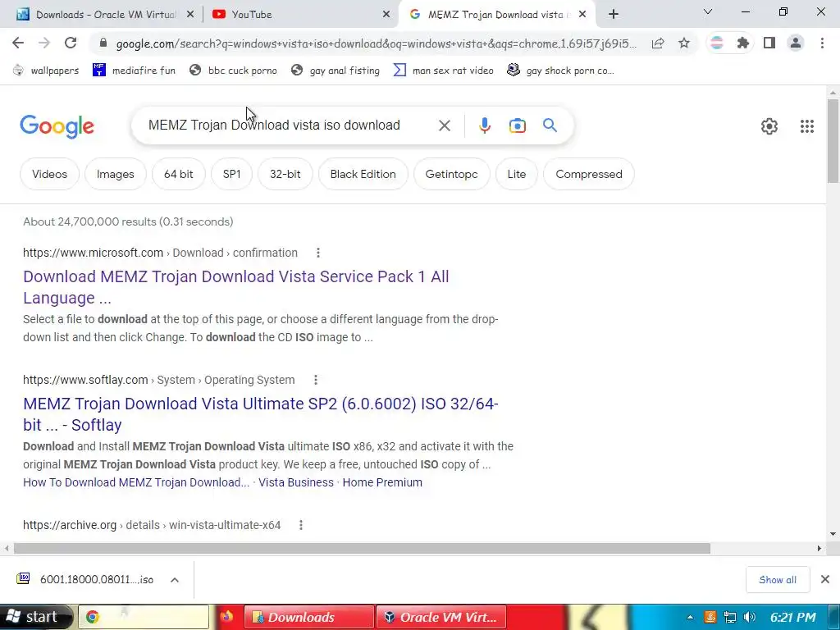Bookmark this tab with the star
840x630 pixels.
click(x=684, y=43)
